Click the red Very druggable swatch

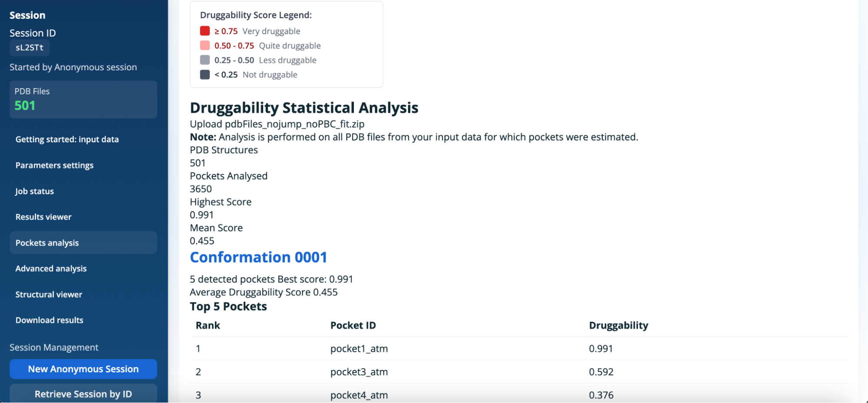pyautogui.click(x=205, y=31)
